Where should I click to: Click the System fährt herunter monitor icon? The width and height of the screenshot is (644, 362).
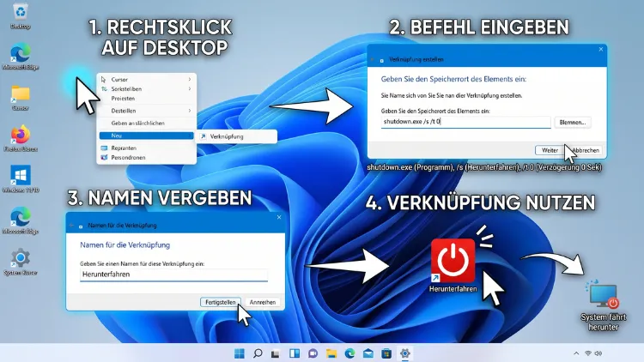603,294
